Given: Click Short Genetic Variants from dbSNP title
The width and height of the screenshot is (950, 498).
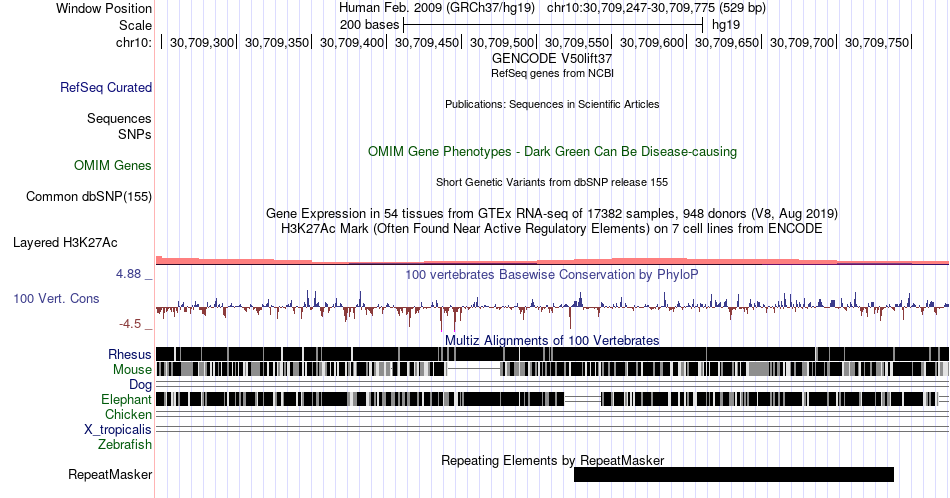Looking at the screenshot, I should coord(552,182).
